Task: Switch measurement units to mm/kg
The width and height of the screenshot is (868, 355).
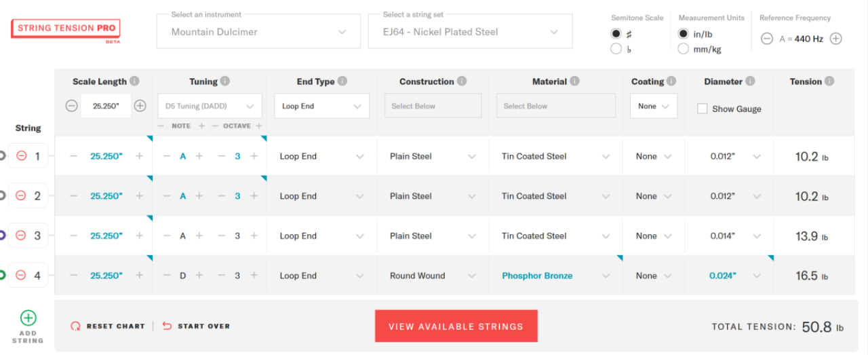Action: (x=684, y=49)
